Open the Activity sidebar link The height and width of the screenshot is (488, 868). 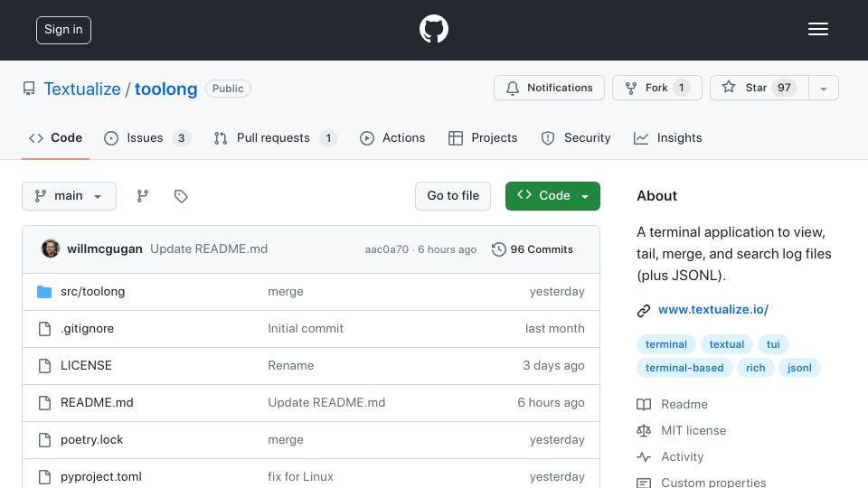(682, 457)
